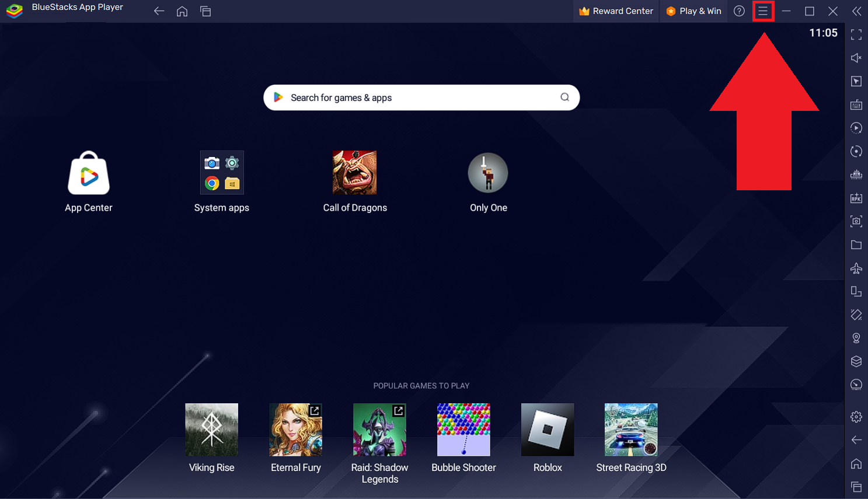Go home using top bar house icon

[x=182, y=11]
